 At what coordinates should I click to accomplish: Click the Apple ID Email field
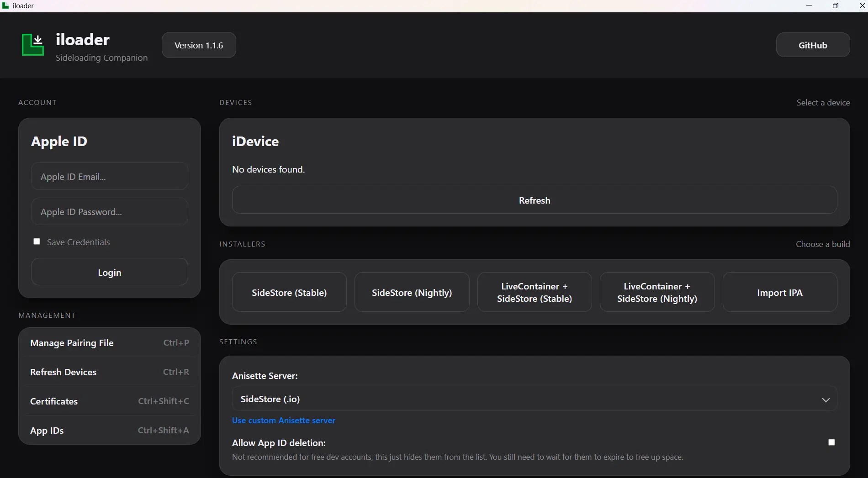click(110, 176)
